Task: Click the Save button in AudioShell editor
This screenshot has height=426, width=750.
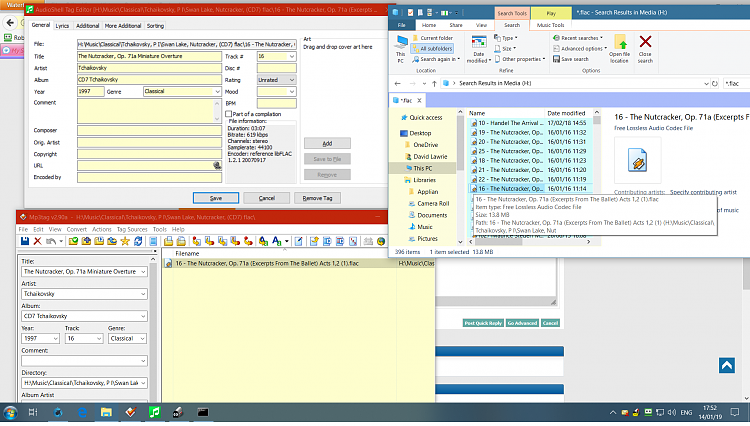Action: (x=216, y=198)
